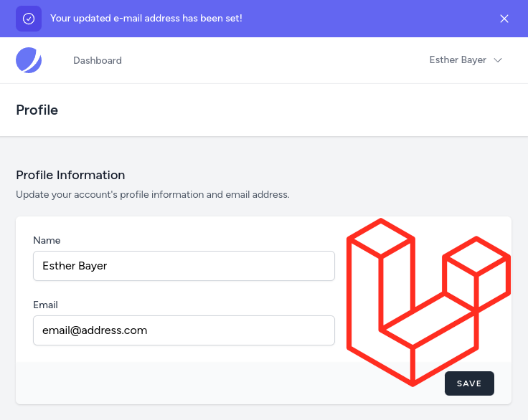The width and height of the screenshot is (528, 420).
Task: Expand the Esther Bayer user menu
Action: click(466, 60)
